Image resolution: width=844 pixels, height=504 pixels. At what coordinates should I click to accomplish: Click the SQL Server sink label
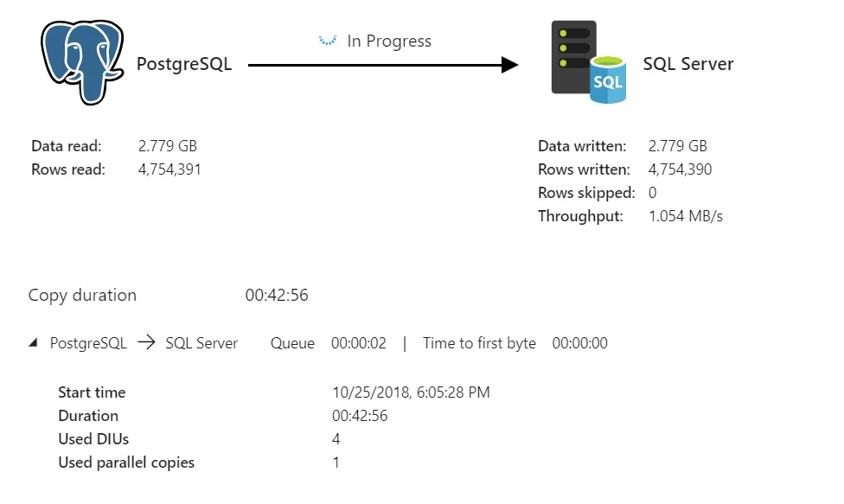point(687,65)
